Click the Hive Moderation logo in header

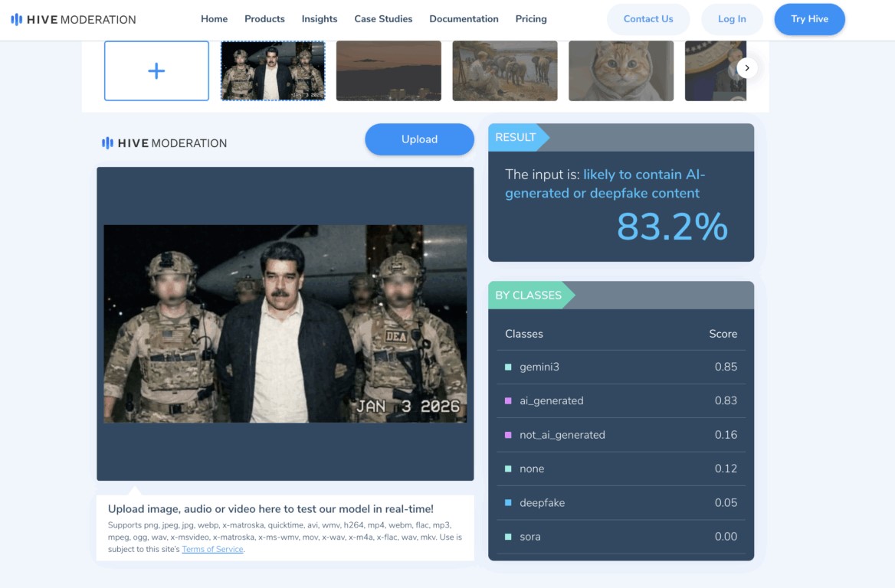[x=74, y=19]
